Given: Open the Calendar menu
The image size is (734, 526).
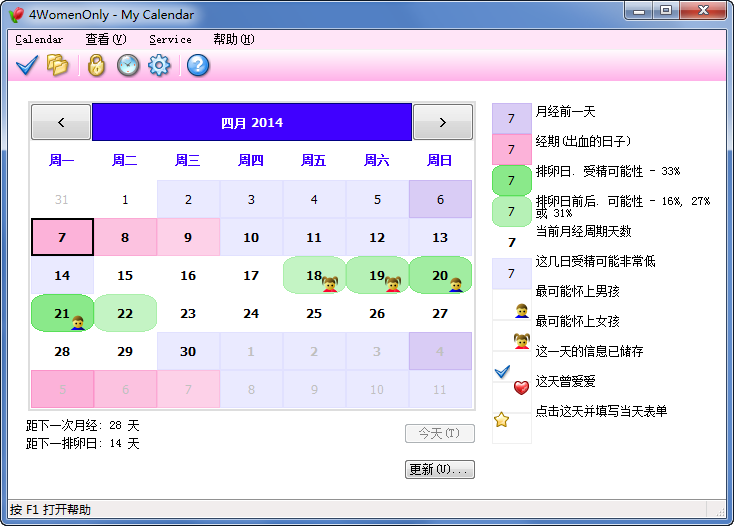Looking at the screenshot, I should point(39,40).
